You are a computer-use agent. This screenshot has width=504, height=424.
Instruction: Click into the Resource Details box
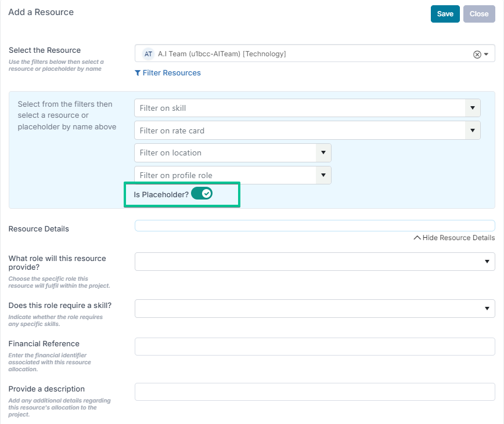(x=315, y=226)
